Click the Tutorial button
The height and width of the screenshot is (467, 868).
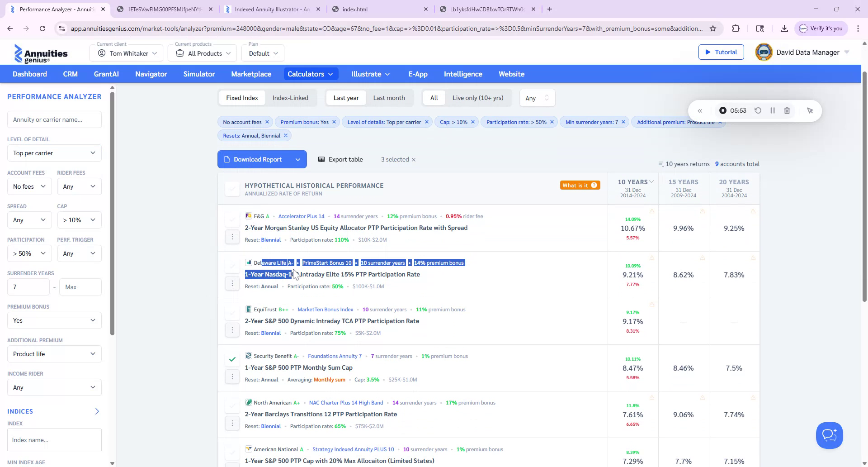click(x=721, y=52)
